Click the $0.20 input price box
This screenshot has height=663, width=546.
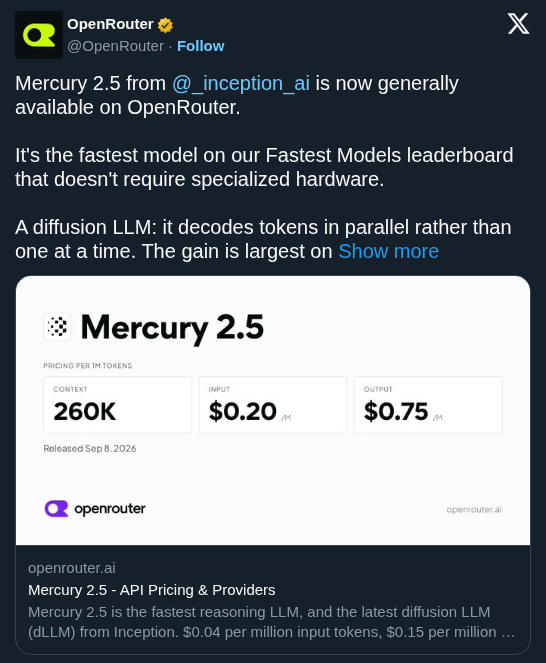273,405
